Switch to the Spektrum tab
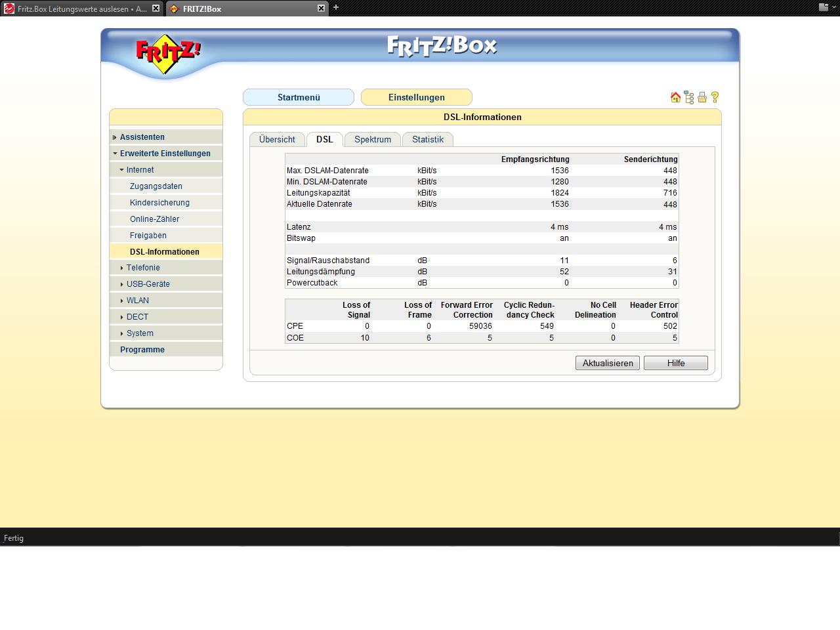 [372, 140]
